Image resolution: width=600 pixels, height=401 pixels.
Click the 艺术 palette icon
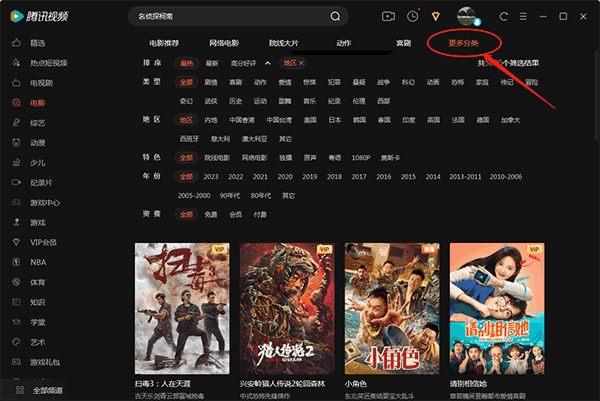[x=16, y=342]
